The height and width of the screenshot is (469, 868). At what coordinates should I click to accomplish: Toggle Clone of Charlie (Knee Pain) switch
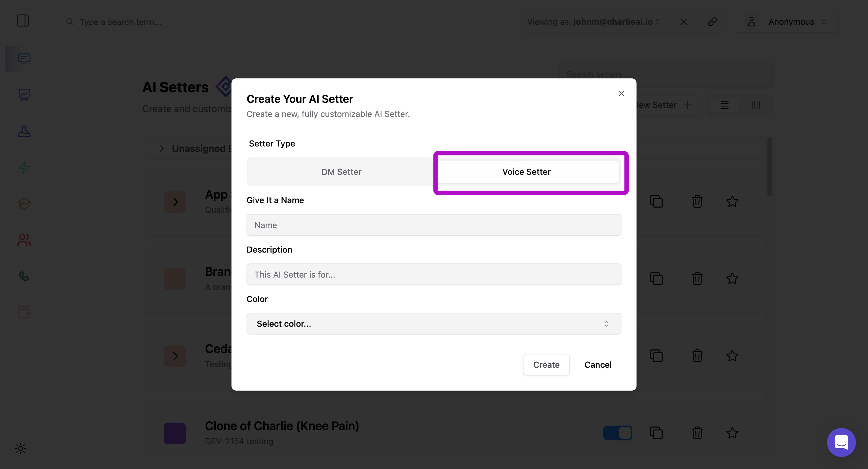pyautogui.click(x=617, y=433)
